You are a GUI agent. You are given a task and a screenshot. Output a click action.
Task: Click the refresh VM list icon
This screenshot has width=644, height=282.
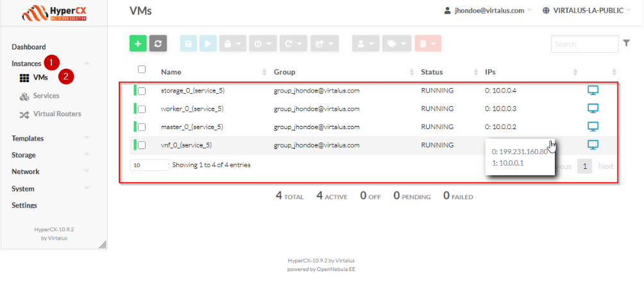coord(158,43)
